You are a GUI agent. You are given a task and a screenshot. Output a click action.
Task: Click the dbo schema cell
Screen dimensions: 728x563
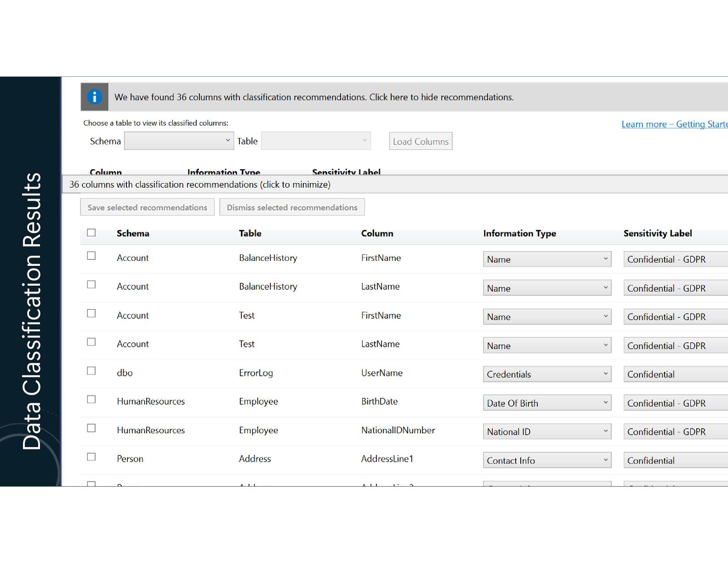125,373
